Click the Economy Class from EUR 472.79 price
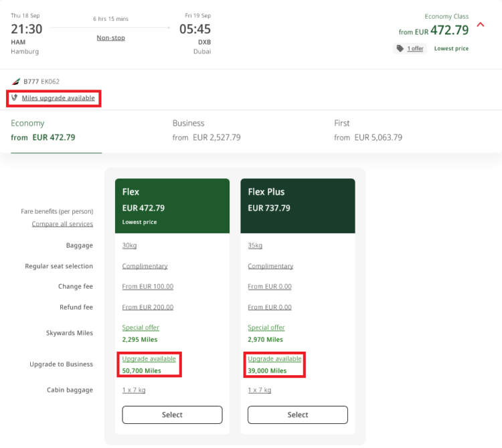 [434, 31]
